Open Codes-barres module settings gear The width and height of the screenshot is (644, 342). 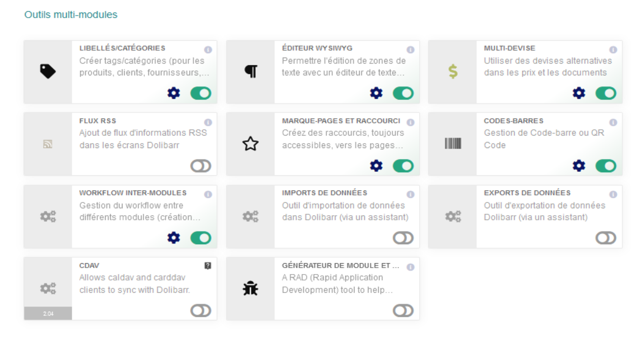(x=579, y=165)
